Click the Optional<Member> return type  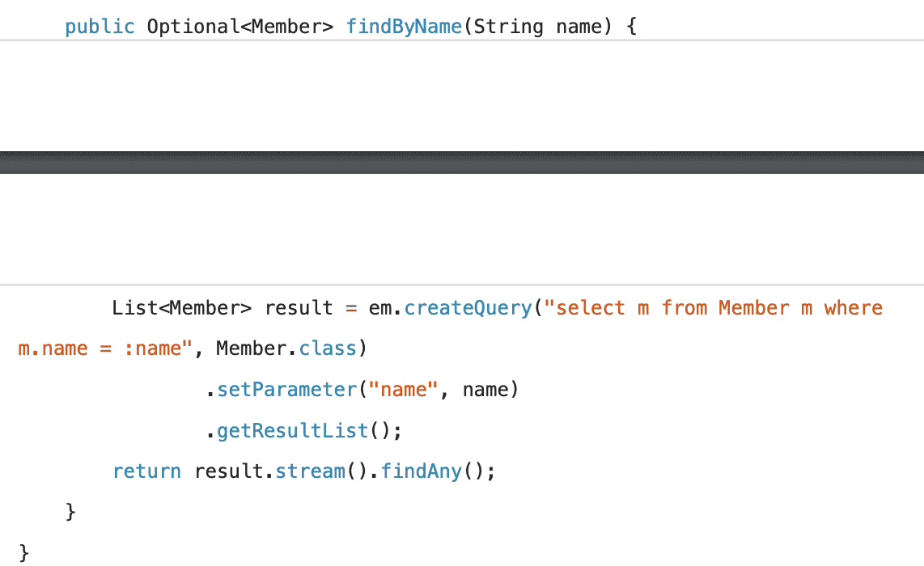click(239, 27)
